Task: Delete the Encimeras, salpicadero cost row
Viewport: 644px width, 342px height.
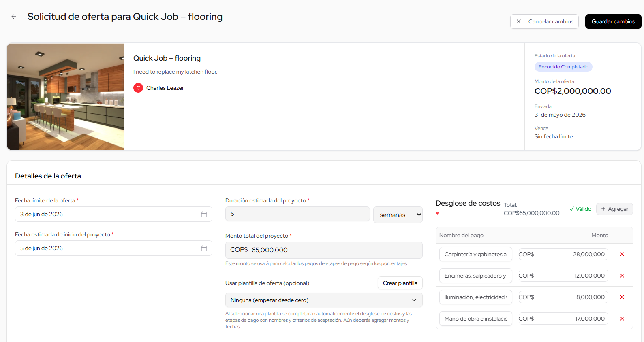Action: (622, 276)
